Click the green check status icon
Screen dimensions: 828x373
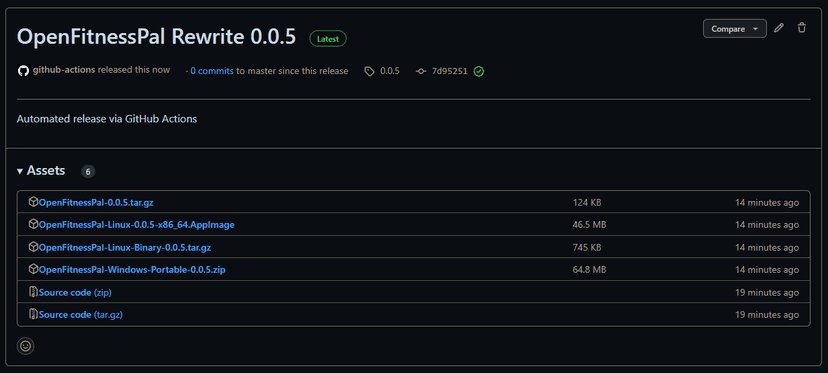click(x=479, y=71)
